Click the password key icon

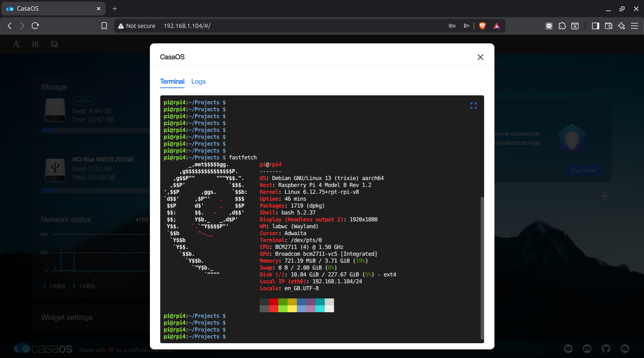pos(452,26)
